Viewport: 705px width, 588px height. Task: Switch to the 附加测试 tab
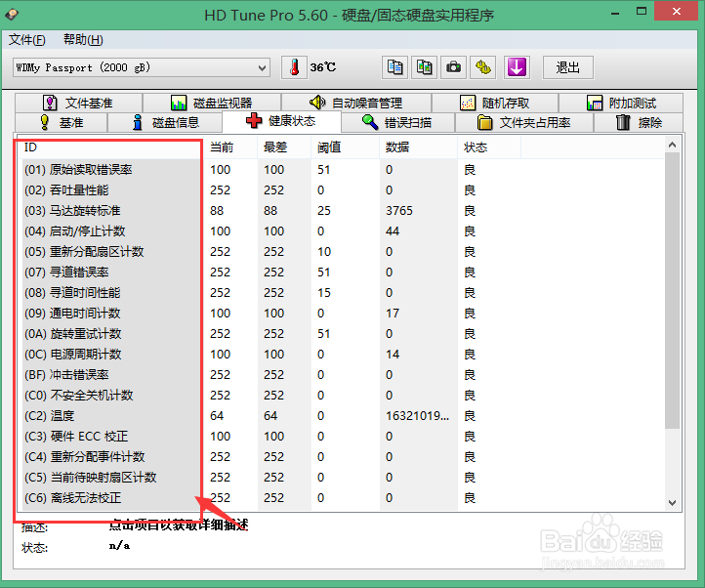point(621,103)
